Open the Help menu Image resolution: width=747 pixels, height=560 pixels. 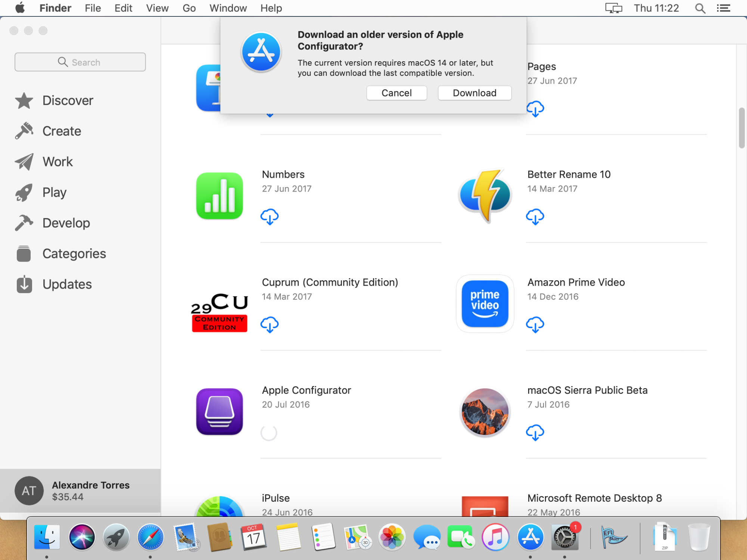click(271, 8)
